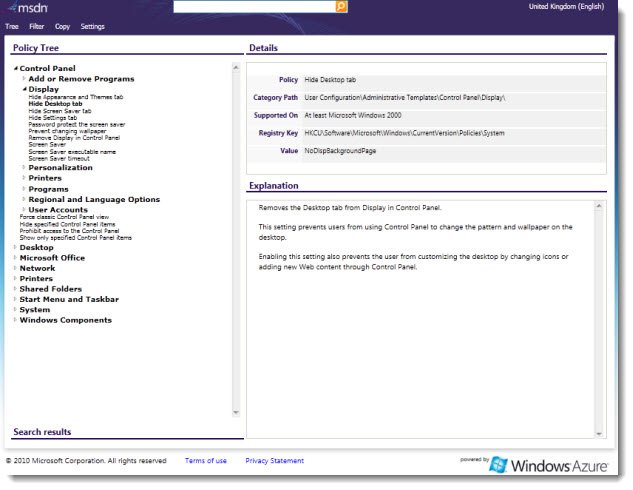The height and width of the screenshot is (490, 633).
Task: Click the Microsoft Office label
Action: pyautogui.click(x=52, y=258)
